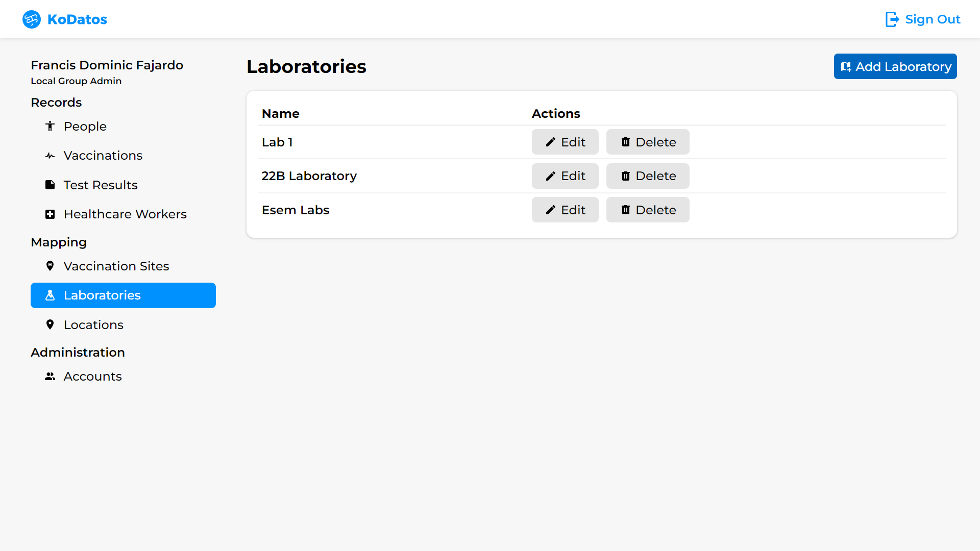Click the Sign Out link
This screenshot has width=980, height=551.
coord(932,19)
